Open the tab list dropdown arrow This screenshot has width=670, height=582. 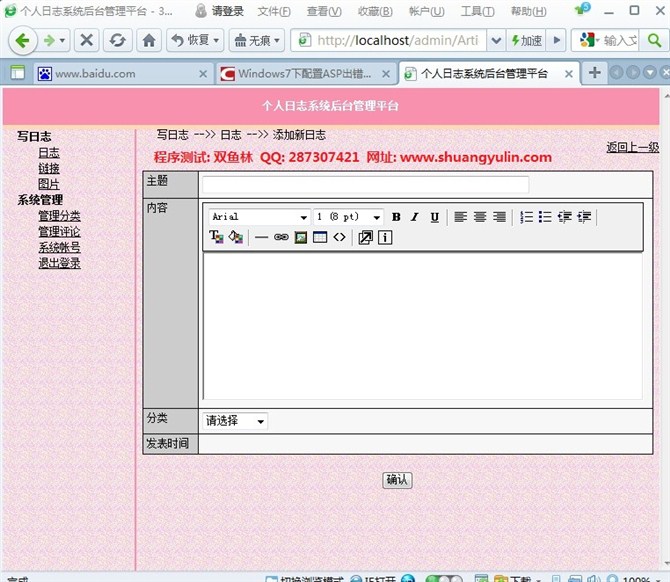click(x=650, y=73)
